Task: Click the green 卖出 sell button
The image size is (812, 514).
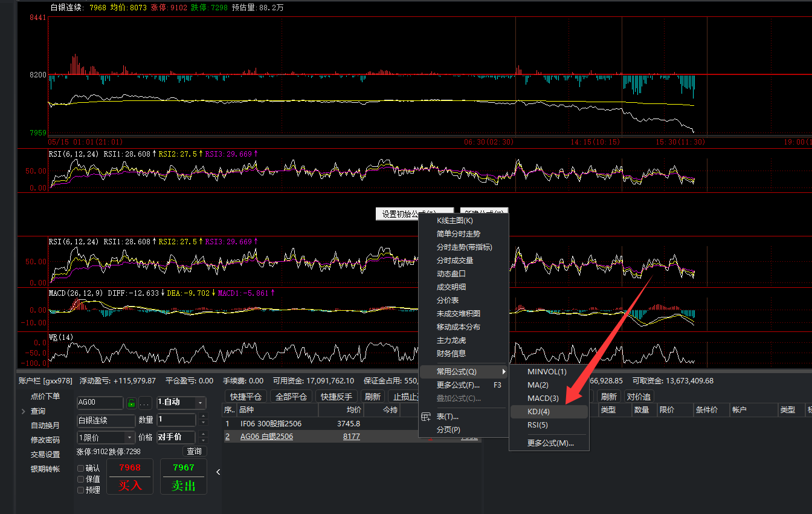Action: click(x=183, y=477)
